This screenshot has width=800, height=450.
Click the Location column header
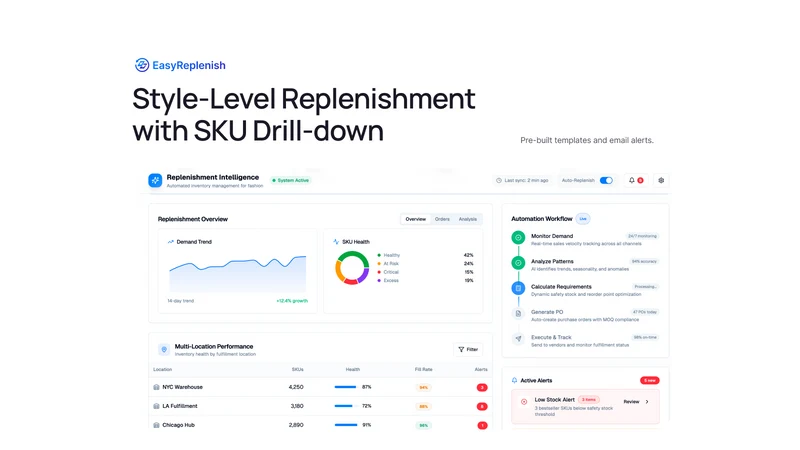[x=163, y=369]
